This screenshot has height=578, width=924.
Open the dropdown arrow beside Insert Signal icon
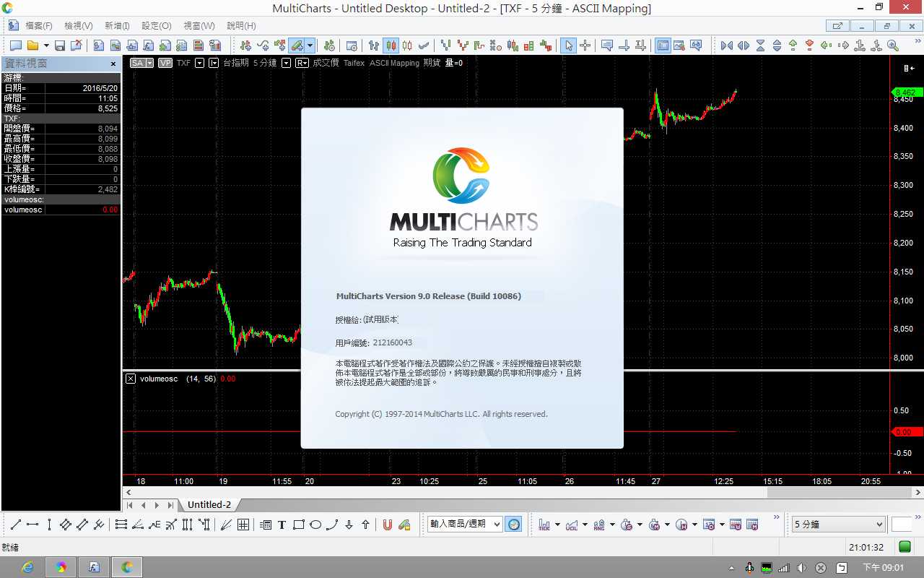310,46
